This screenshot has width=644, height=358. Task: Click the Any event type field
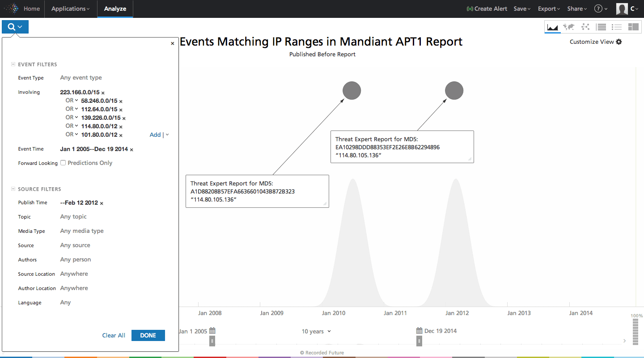pyautogui.click(x=81, y=78)
